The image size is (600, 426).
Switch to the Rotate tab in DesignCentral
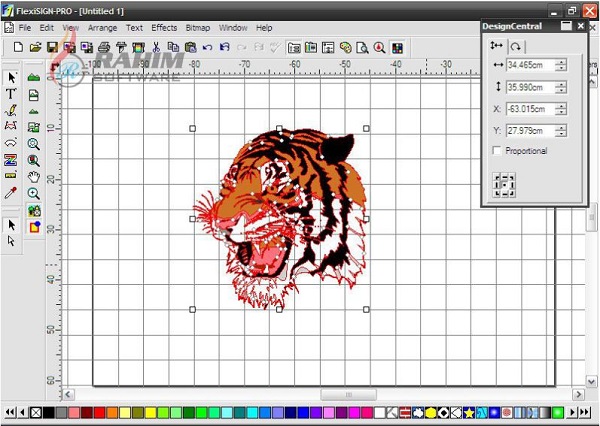(516, 47)
